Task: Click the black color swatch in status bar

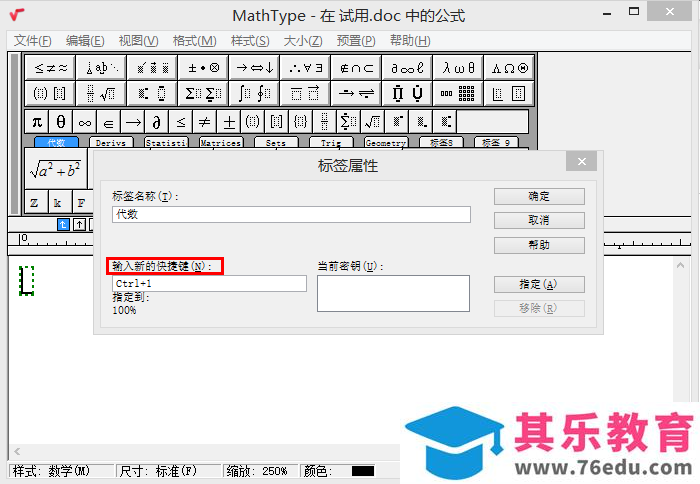Action: tap(363, 471)
